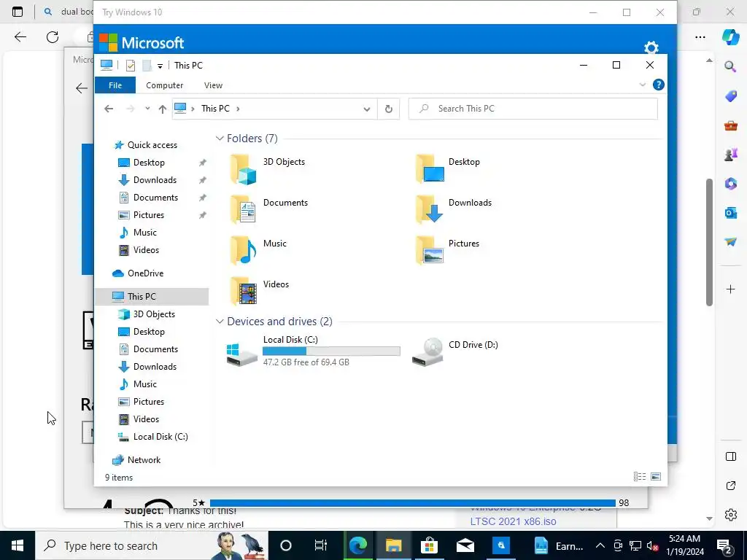Select 3D Objects in the navigation pane
747x560 pixels.
tap(154, 314)
